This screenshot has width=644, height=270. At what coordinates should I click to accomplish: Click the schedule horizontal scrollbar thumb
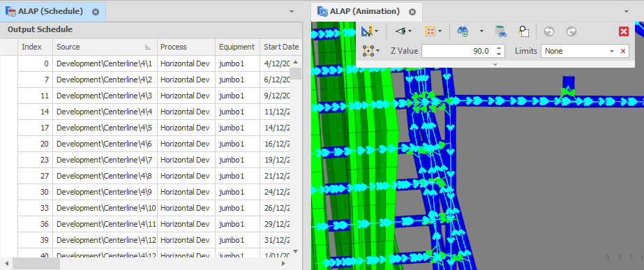(36, 263)
